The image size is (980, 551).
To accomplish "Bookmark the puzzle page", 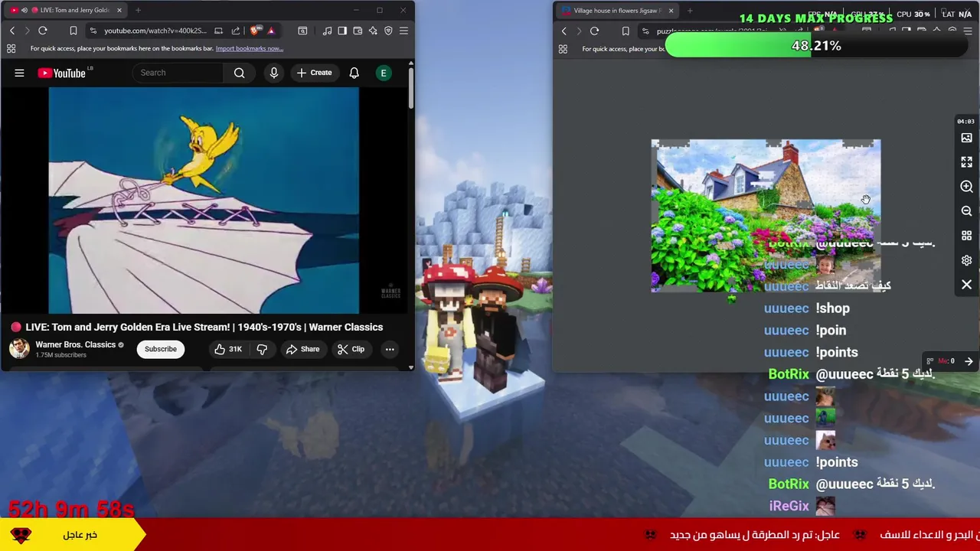I will tap(626, 31).
